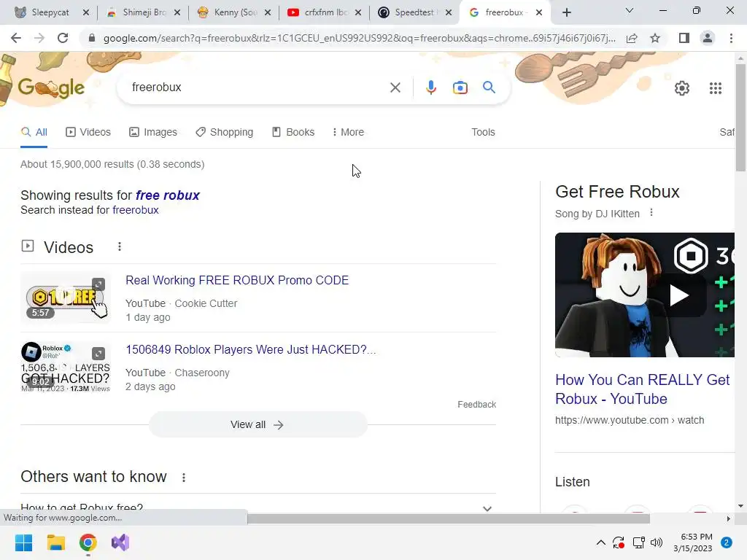Open search Tools
The image size is (747, 560).
tap(483, 133)
